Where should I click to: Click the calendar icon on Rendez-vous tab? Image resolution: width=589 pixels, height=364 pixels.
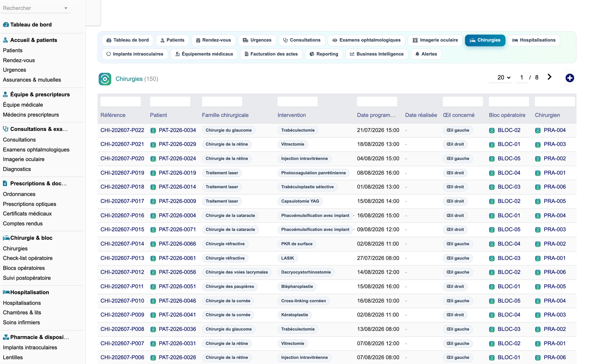pos(198,40)
